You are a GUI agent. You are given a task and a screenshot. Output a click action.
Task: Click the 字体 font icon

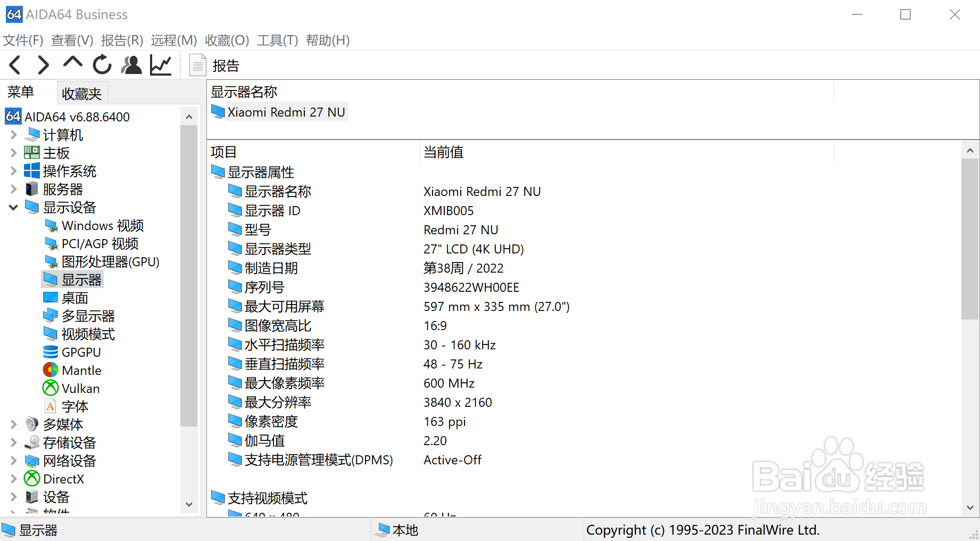pos(51,406)
